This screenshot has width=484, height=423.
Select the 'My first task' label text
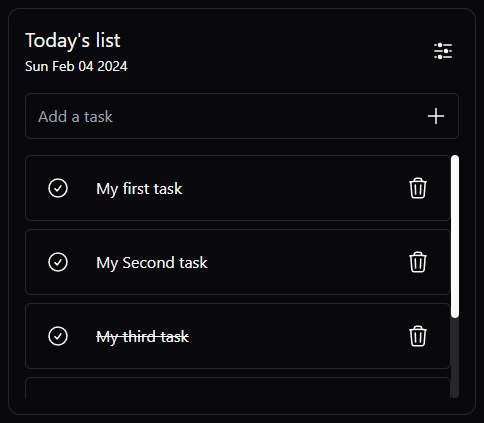tap(139, 189)
